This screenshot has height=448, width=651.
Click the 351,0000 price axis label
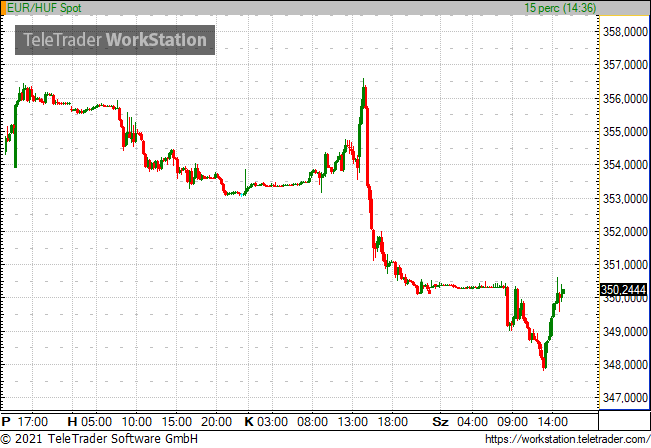(625, 264)
